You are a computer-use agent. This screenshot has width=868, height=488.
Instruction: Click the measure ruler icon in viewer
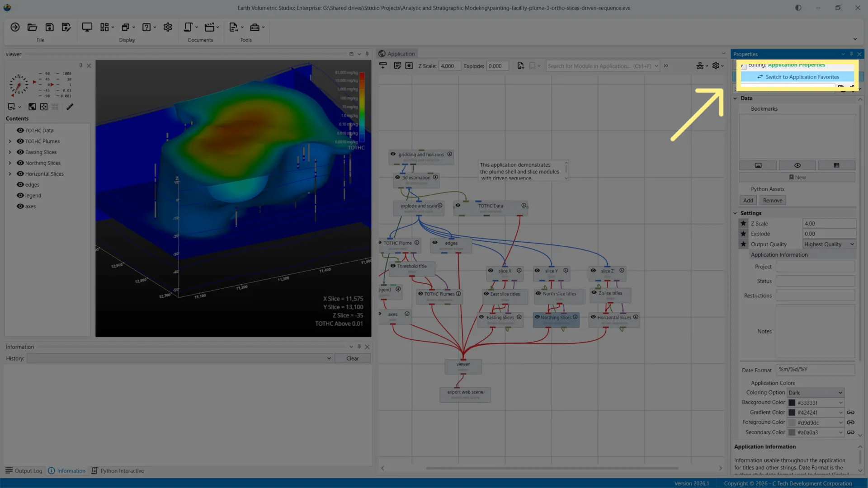(x=70, y=107)
